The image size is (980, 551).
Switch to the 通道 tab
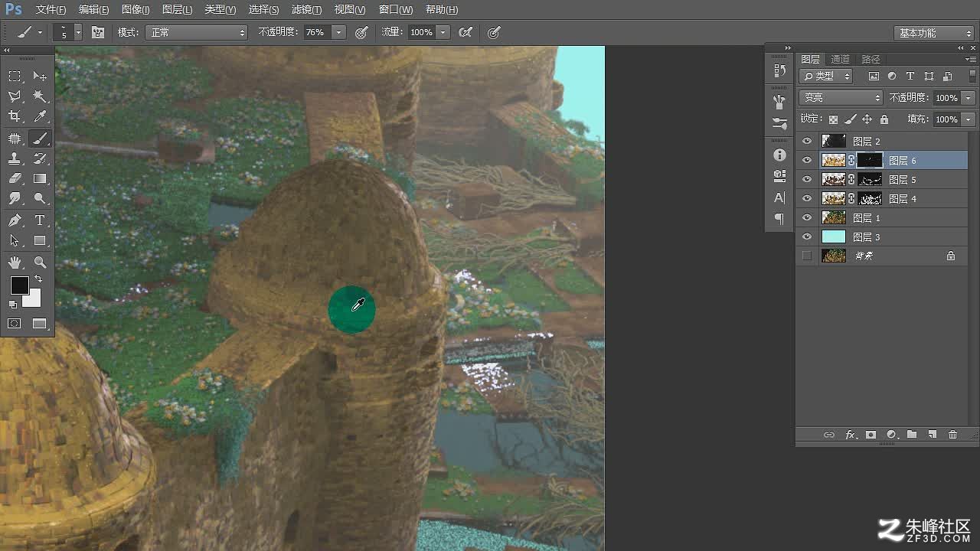tap(840, 59)
